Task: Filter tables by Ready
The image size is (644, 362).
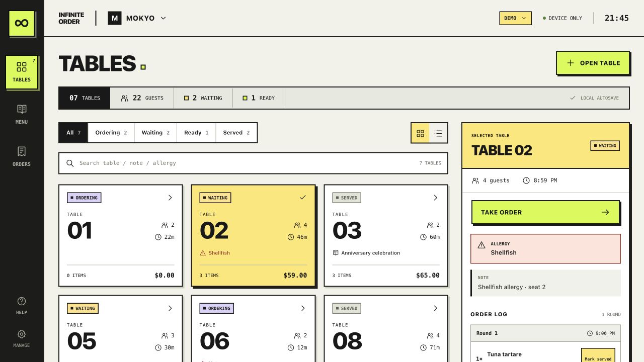Action: 196,133
